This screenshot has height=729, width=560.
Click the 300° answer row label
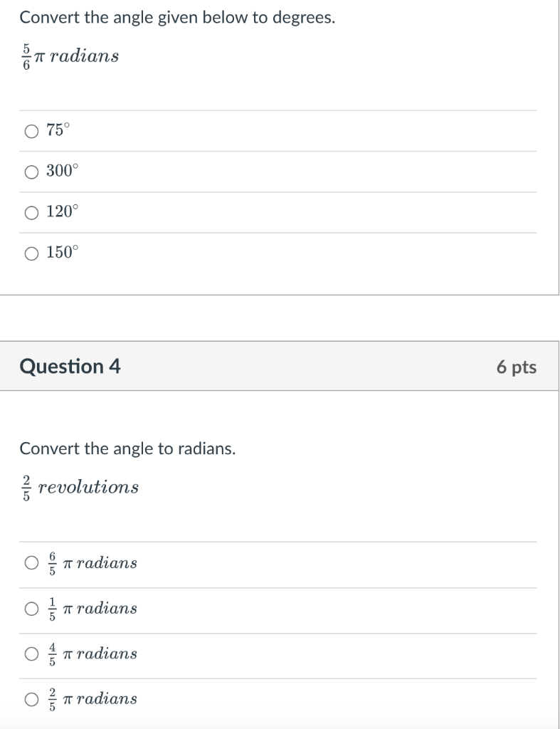(x=60, y=170)
